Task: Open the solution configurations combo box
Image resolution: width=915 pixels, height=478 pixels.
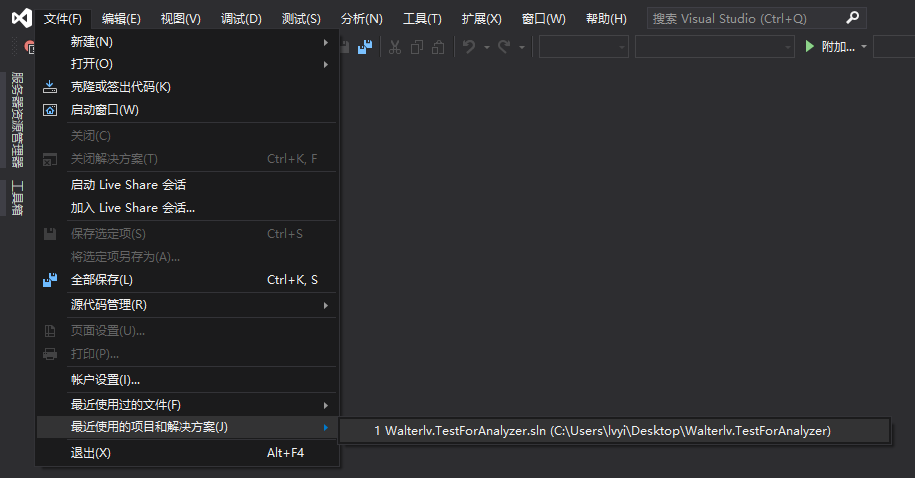Action: 584,47
